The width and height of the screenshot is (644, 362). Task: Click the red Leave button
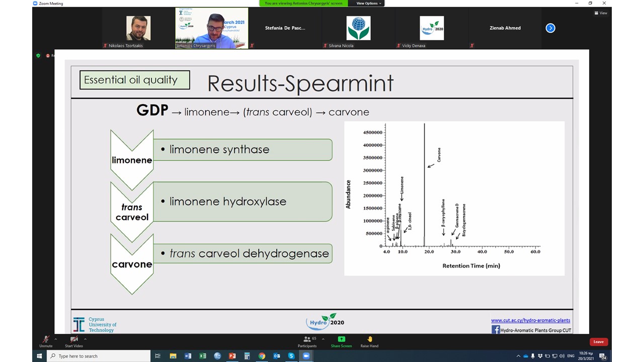tap(598, 342)
